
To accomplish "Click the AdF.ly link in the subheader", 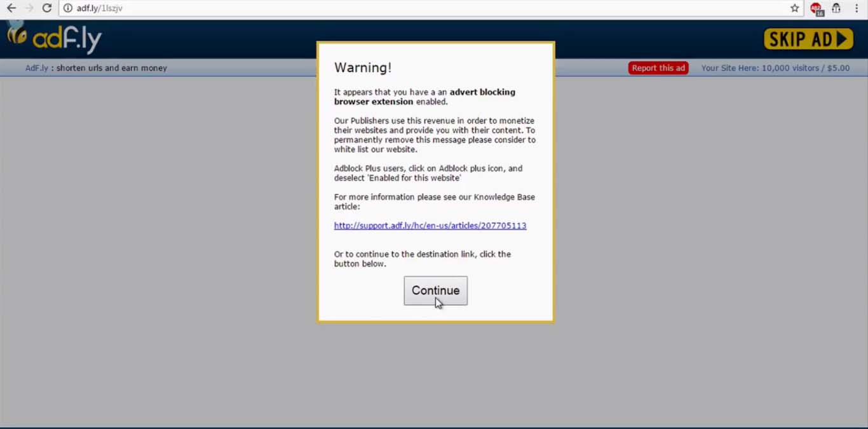I will tap(37, 68).
